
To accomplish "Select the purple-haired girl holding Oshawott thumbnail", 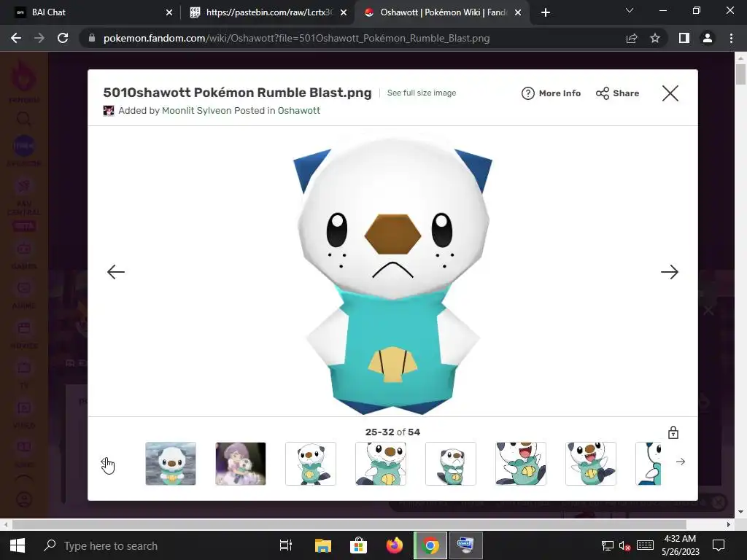I will point(241,463).
